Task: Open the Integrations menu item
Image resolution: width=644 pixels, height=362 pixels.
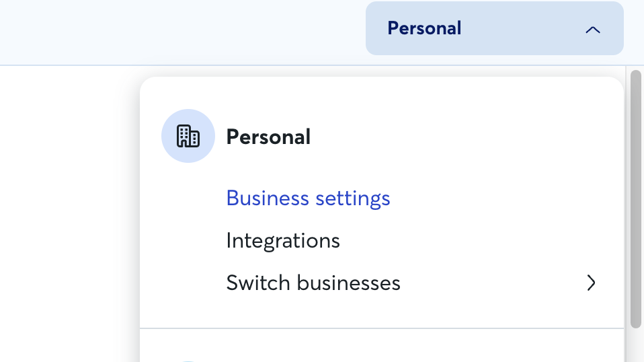Action: 283,241
